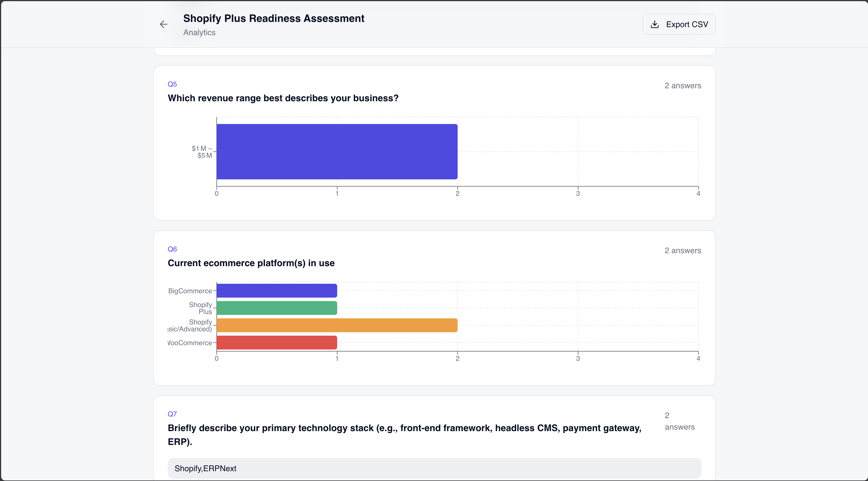Click the Analytics subtitle text
The width and height of the screenshot is (868, 481).
(199, 32)
